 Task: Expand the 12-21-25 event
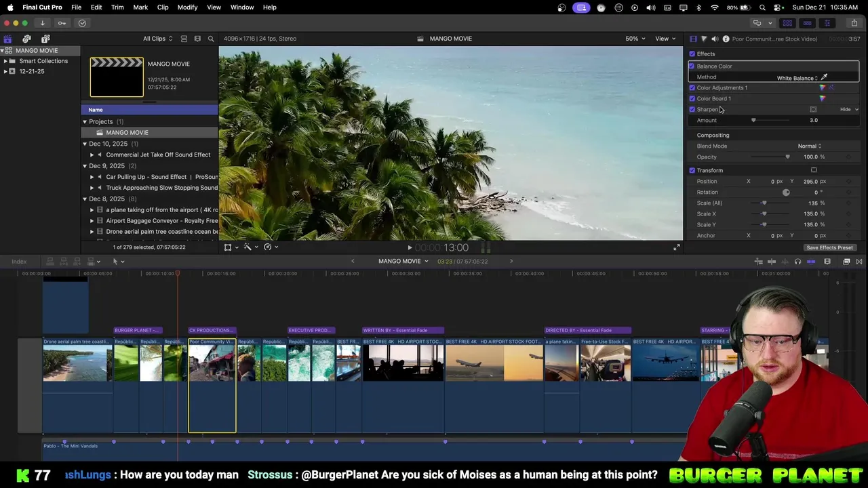click(x=5, y=71)
